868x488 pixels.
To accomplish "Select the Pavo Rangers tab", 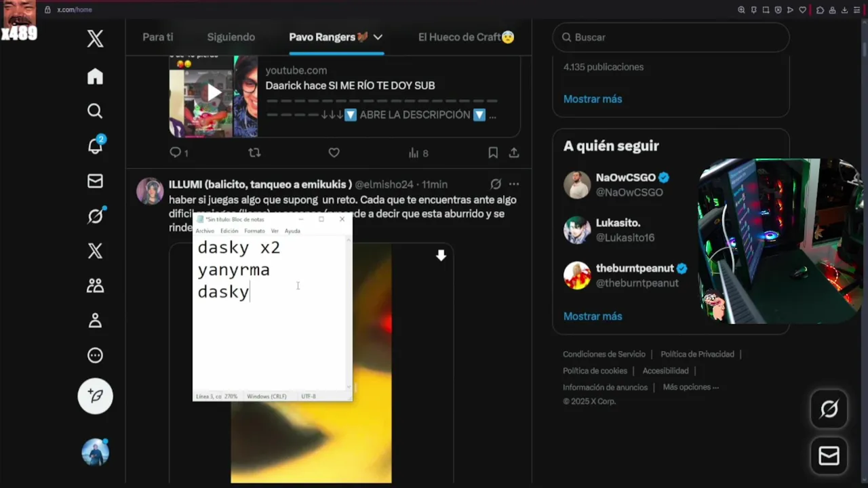I will click(329, 37).
